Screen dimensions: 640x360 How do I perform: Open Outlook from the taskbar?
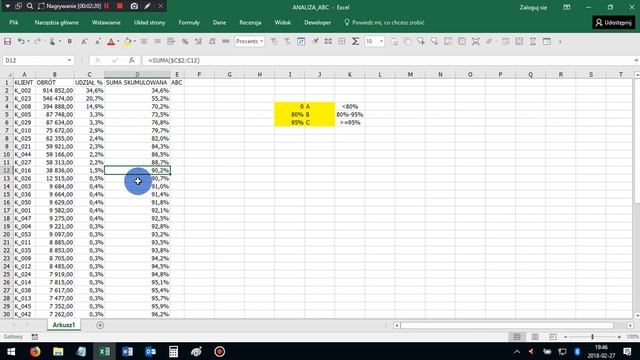(x=150, y=351)
